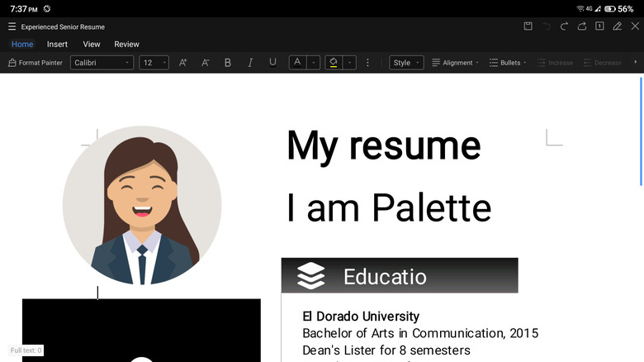This screenshot has width=644, height=362.
Task: Increase font size with the A+ icon
Action: tap(183, 63)
